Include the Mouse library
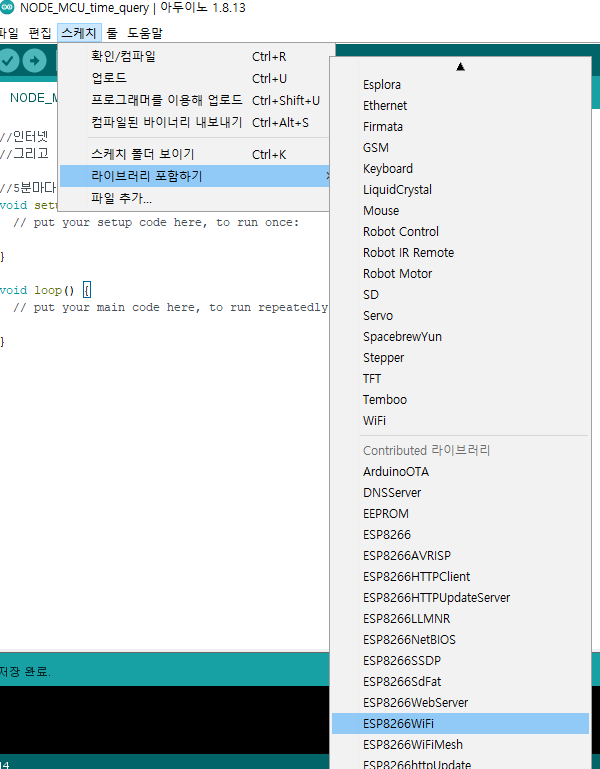This screenshot has width=600, height=769. (460, 210)
